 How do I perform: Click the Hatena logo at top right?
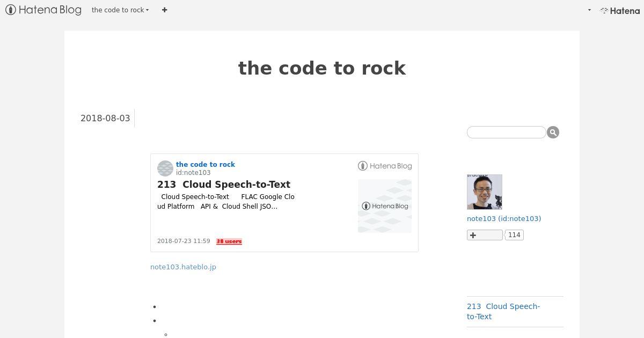(620, 10)
